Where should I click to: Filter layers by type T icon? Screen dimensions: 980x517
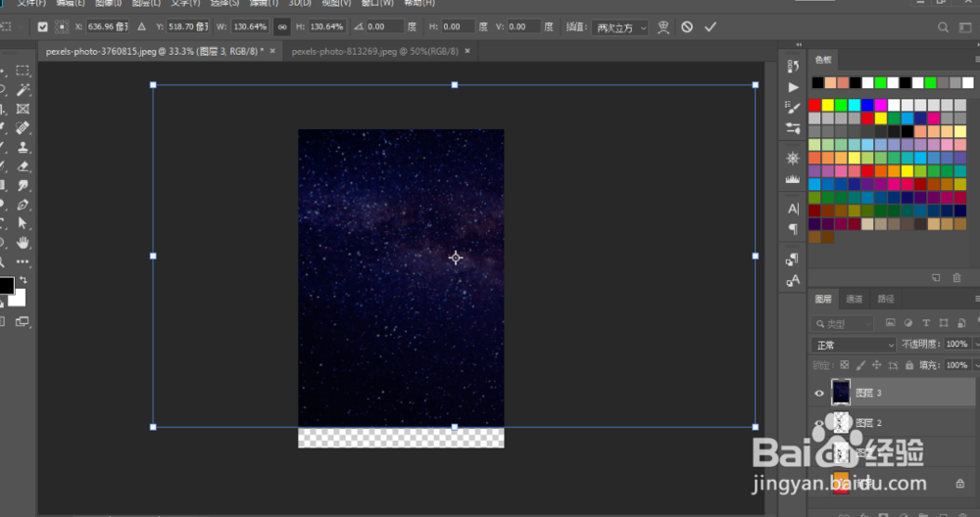pos(926,323)
